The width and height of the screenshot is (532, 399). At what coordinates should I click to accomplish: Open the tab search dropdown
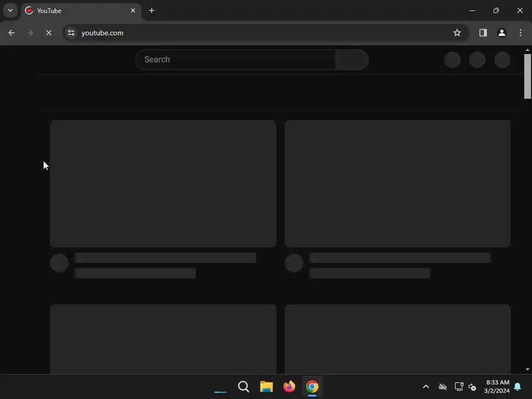(10, 10)
